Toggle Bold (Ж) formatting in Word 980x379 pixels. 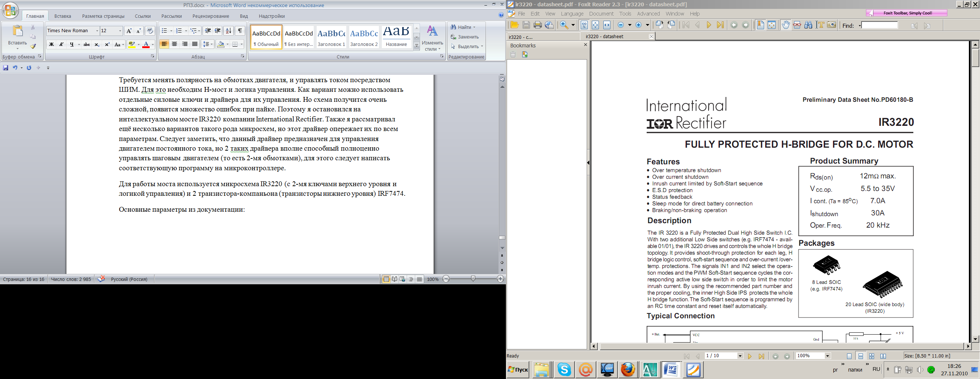51,44
